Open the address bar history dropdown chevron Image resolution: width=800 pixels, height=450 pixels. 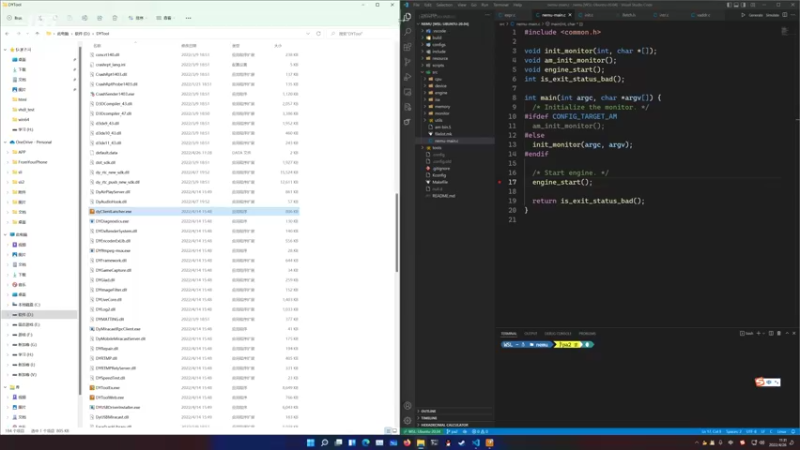pos(308,34)
